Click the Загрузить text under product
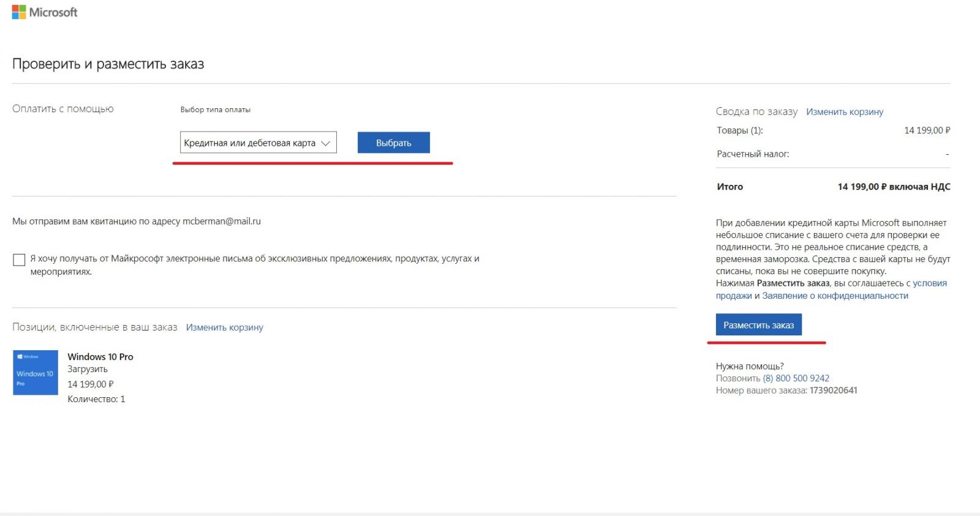This screenshot has width=980, height=516. [x=88, y=369]
